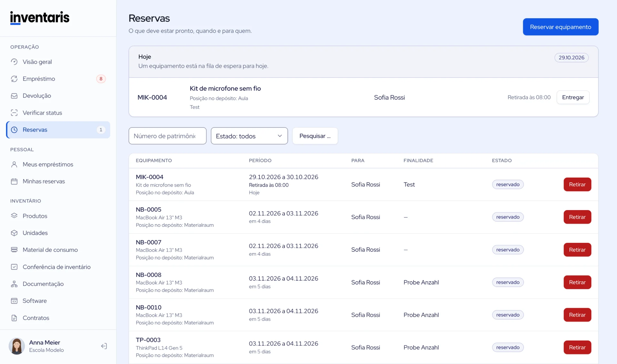Click Retirar in the NB-0007 row
This screenshot has width=617, height=364.
click(577, 250)
